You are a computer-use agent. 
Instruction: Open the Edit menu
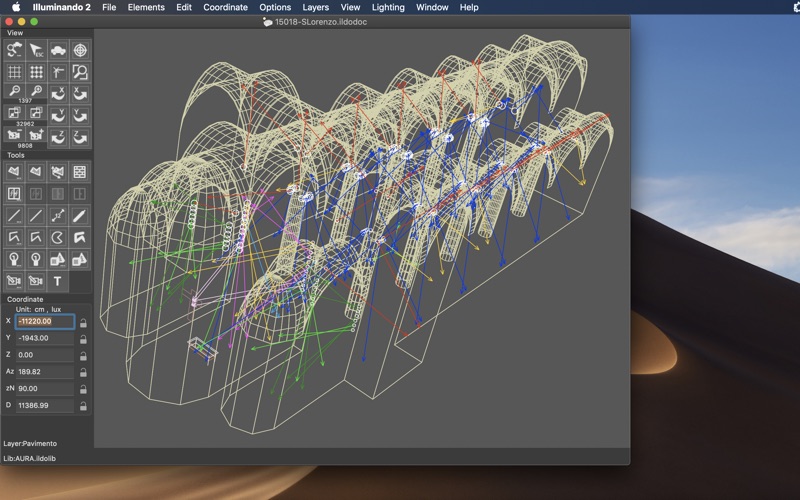pos(184,7)
